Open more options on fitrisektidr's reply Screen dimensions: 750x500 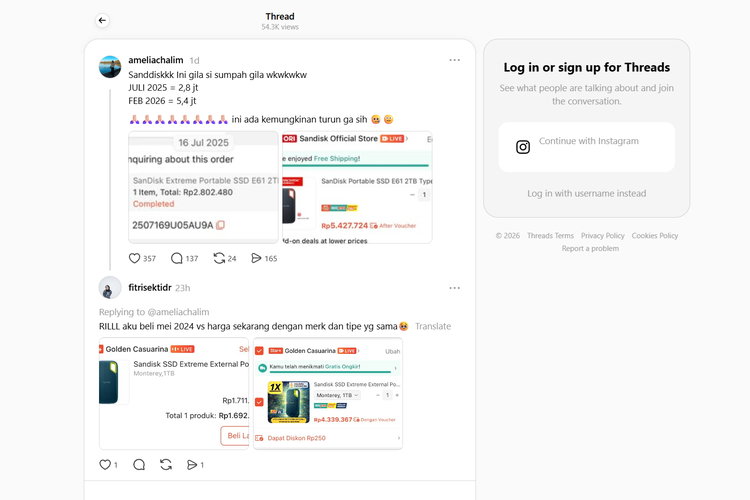click(454, 288)
